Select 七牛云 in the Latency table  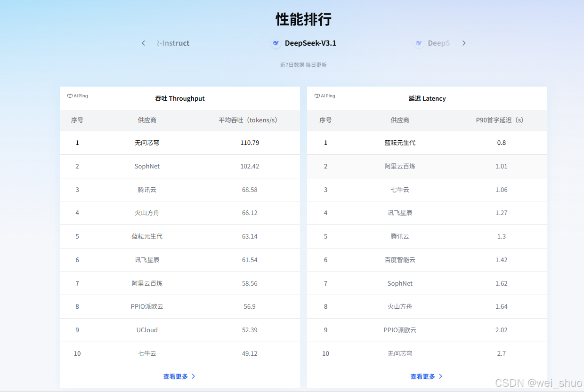[x=400, y=190]
